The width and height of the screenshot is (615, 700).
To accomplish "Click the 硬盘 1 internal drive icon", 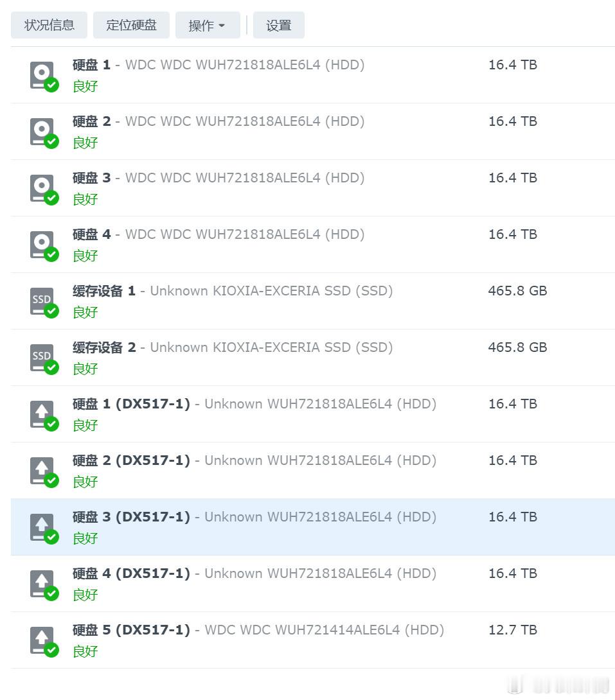I will 42,74.
